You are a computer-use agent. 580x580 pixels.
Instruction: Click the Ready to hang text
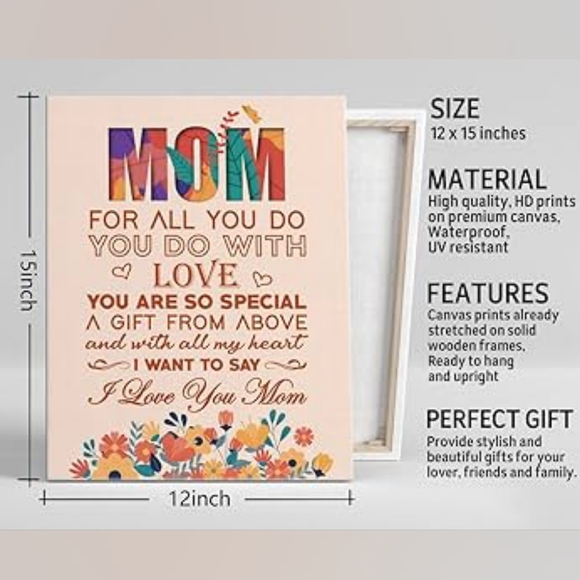[x=471, y=361]
